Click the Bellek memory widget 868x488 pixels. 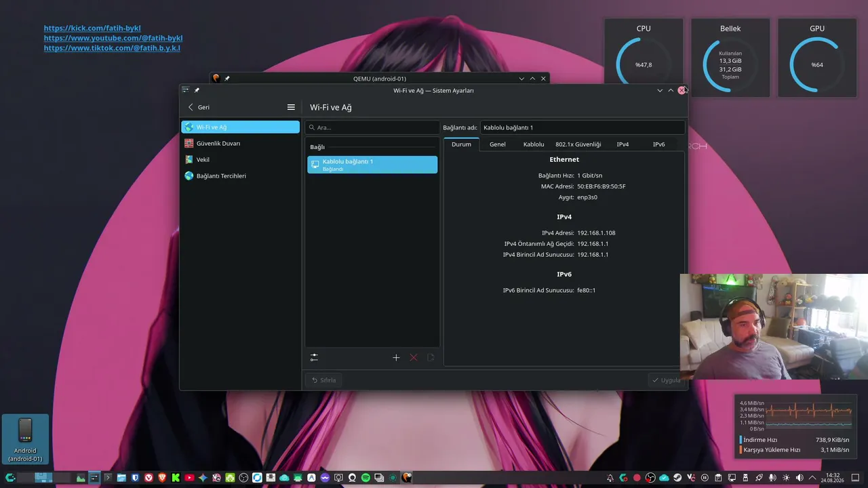point(730,58)
